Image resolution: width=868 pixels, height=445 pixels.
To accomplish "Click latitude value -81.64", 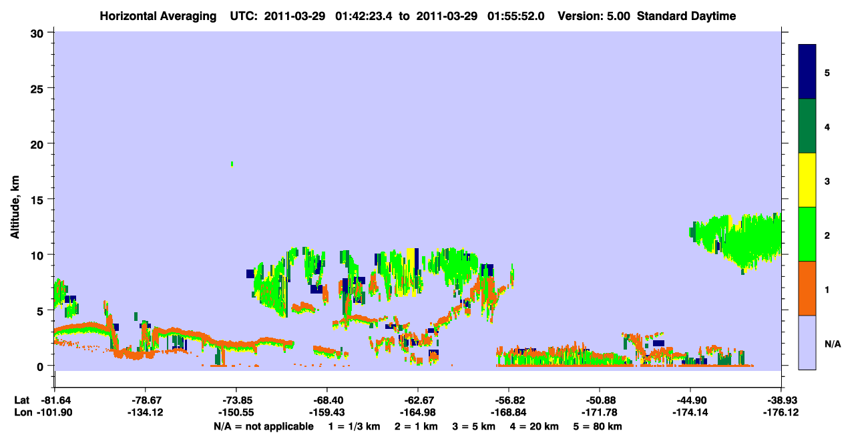I will pos(54,400).
